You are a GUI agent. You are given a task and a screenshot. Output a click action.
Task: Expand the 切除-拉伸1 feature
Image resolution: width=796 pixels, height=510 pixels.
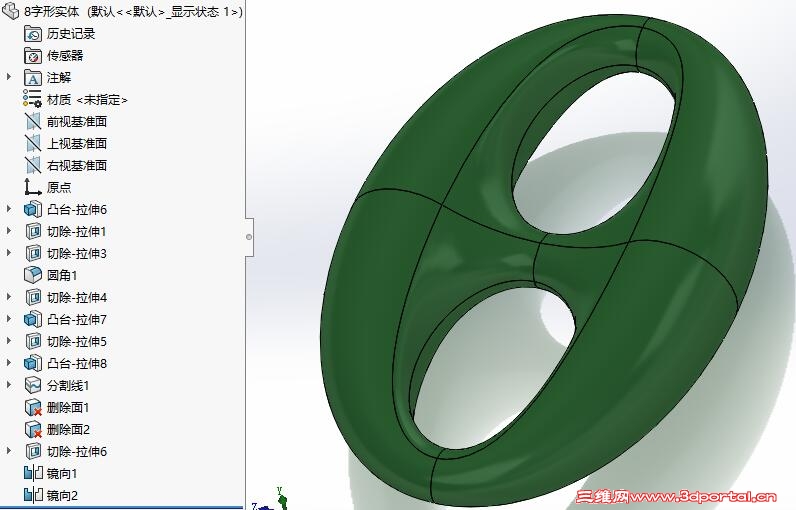click(x=9, y=231)
